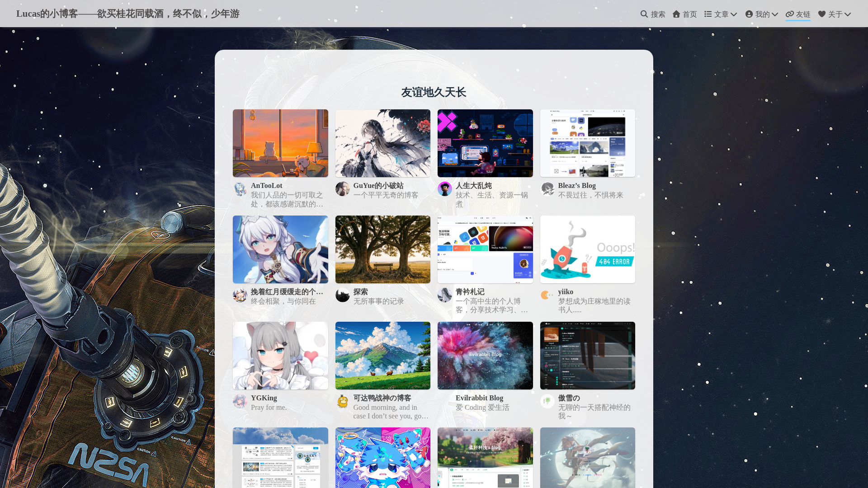868x488 pixels.
Task: Open the 青衿札记 site screenshot thumbnail
Action: tap(485, 249)
